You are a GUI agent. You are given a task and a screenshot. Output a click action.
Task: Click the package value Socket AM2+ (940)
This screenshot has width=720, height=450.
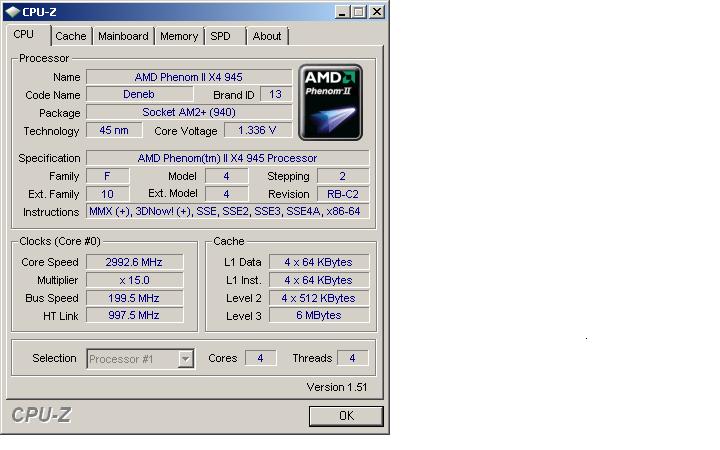pyautogui.click(x=189, y=112)
